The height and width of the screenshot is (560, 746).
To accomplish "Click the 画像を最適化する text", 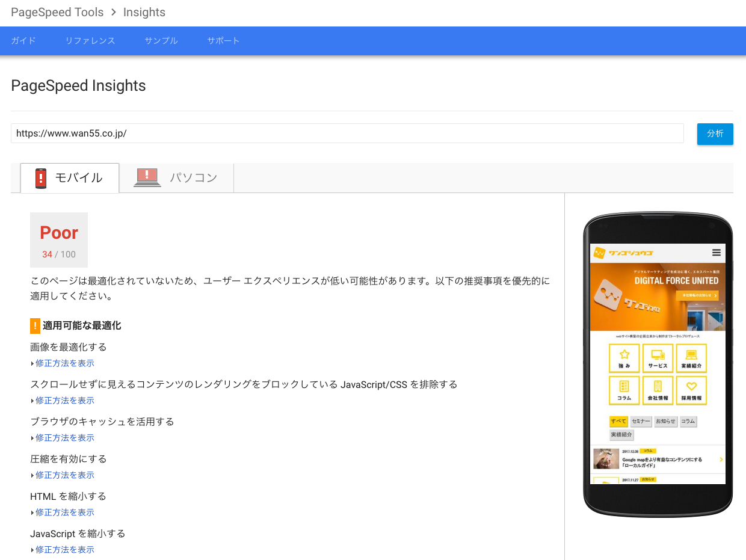I will (69, 347).
